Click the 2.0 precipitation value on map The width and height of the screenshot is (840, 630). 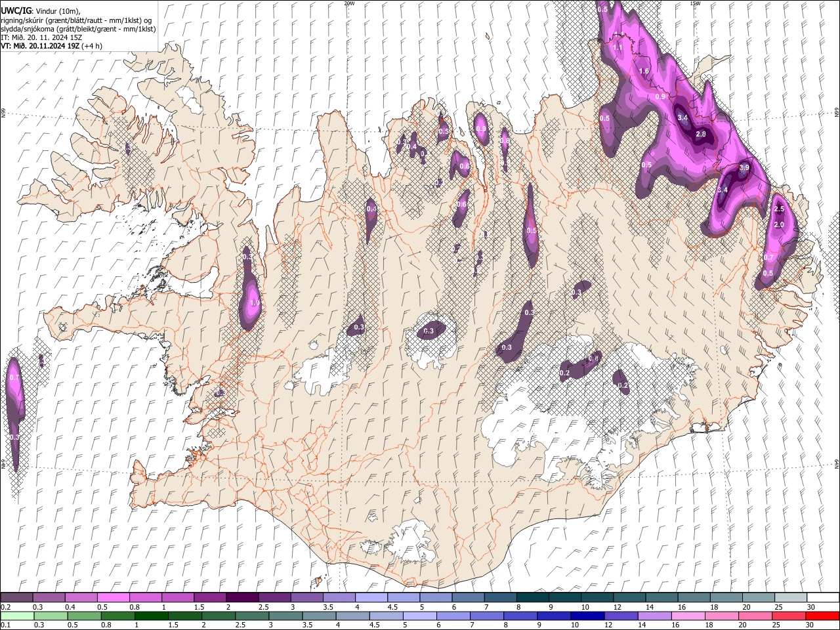pyautogui.click(x=779, y=224)
